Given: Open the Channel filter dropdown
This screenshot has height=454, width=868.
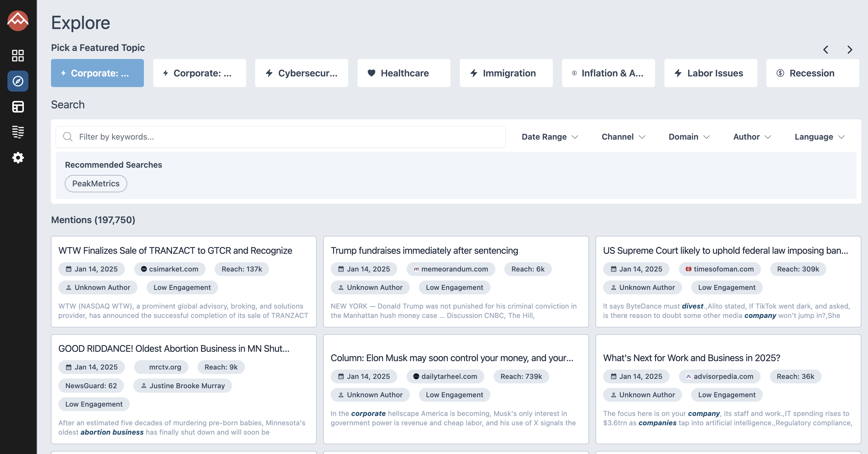Looking at the screenshot, I should pos(623,137).
